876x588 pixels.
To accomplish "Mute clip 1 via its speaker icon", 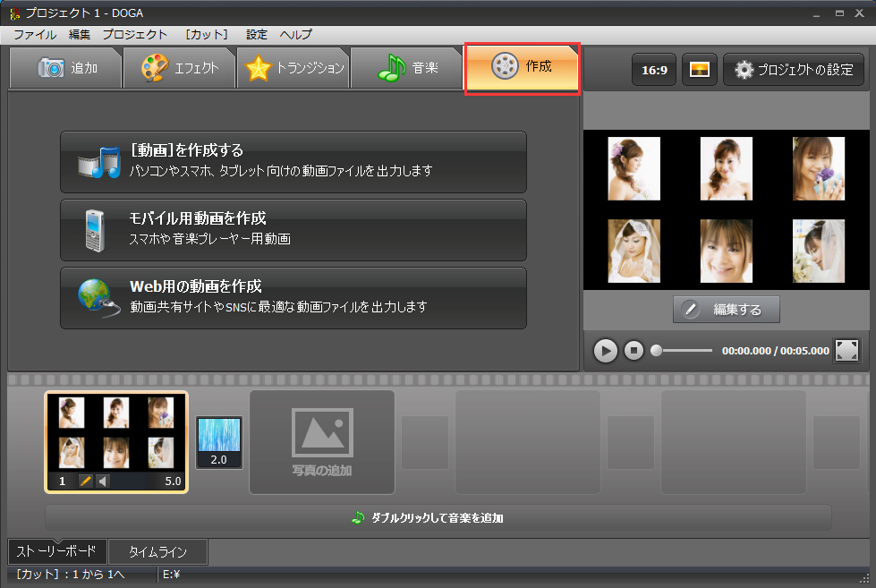I will tap(104, 481).
